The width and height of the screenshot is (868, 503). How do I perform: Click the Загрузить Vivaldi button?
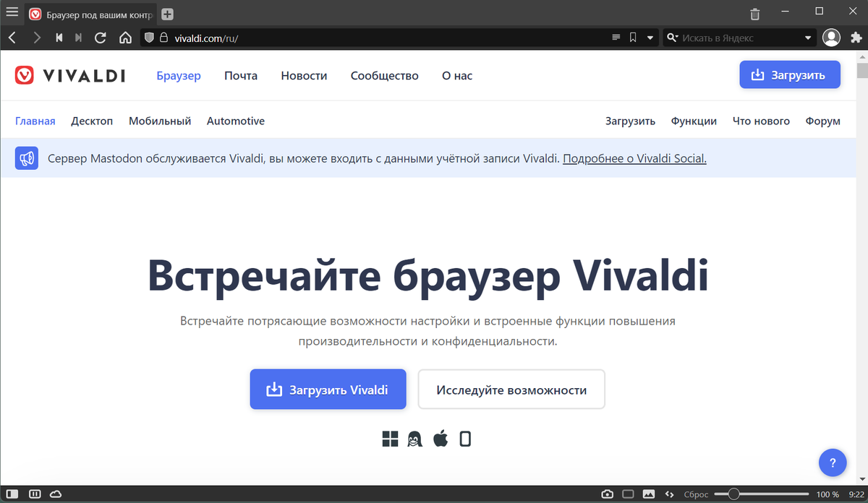pyautogui.click(x=328, y=390)
